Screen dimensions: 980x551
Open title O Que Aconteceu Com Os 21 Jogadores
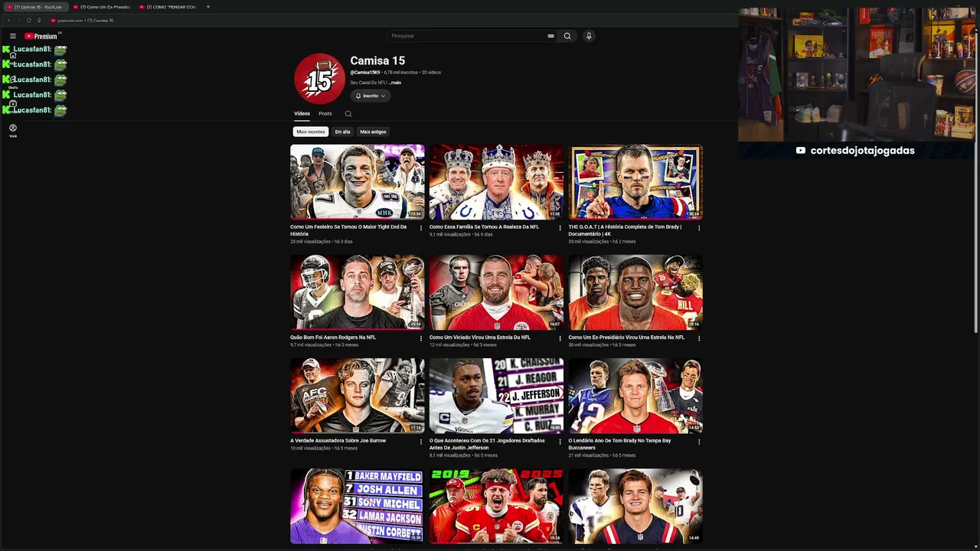coord(487,445)
